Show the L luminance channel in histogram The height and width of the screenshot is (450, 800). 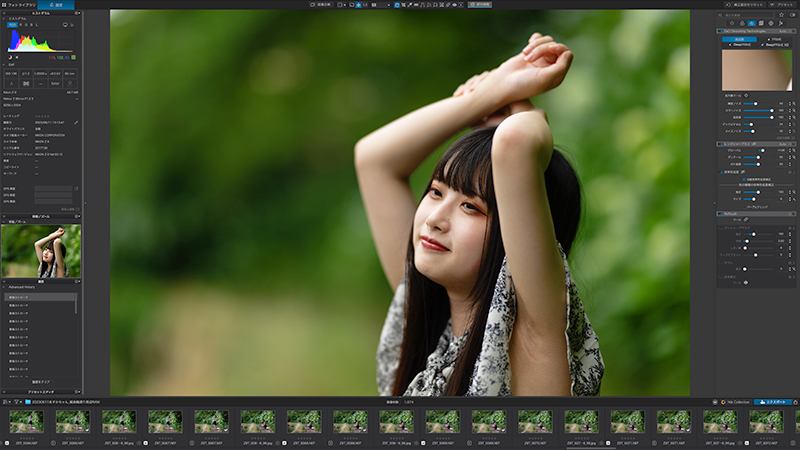tap(36, 24)
